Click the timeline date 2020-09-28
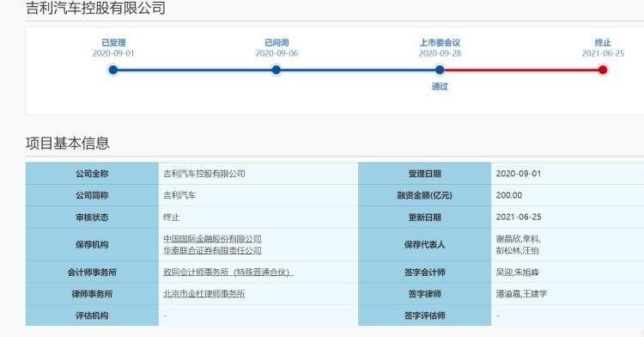This screenshot has width=644, height=337. click(440, 53)
